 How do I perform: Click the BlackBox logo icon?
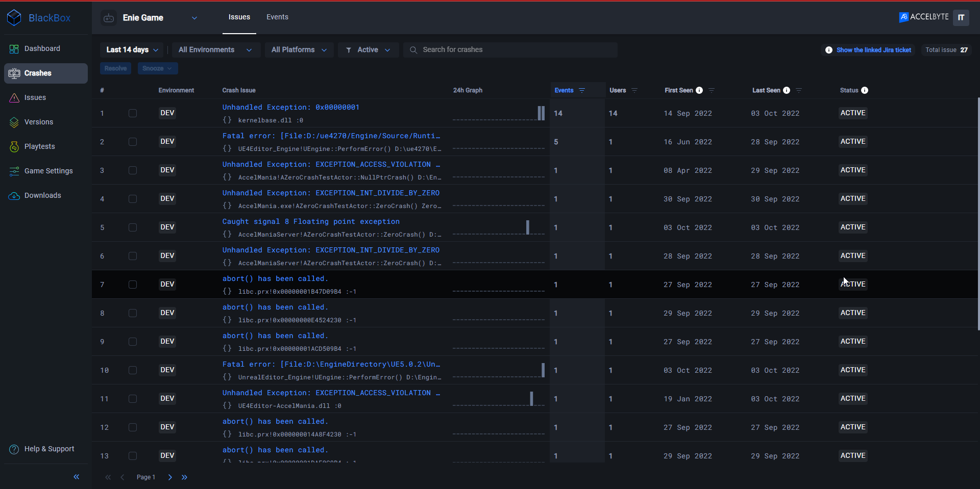[x=14, y=17]
